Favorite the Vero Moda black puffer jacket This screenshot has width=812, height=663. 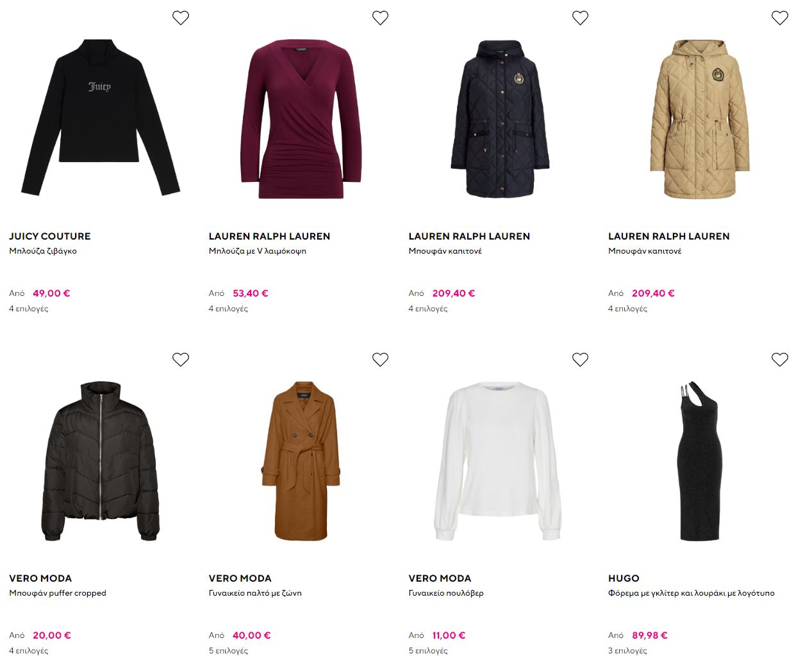click(181, 359)
